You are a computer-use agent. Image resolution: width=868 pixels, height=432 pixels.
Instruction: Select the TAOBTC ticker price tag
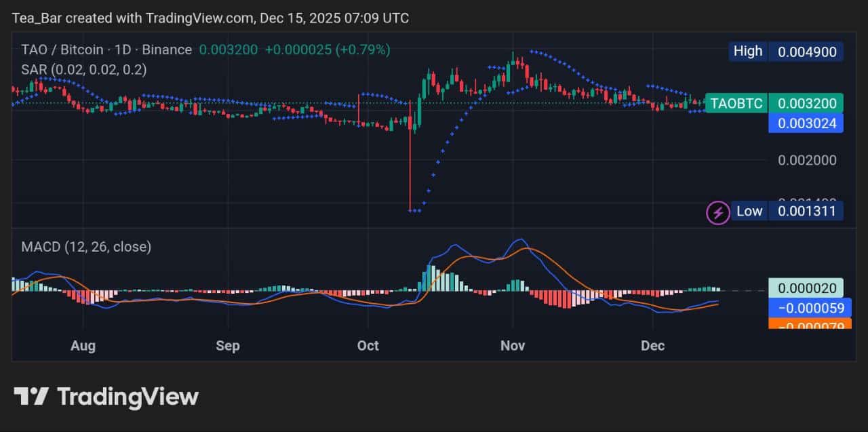(x=736, y=103)
